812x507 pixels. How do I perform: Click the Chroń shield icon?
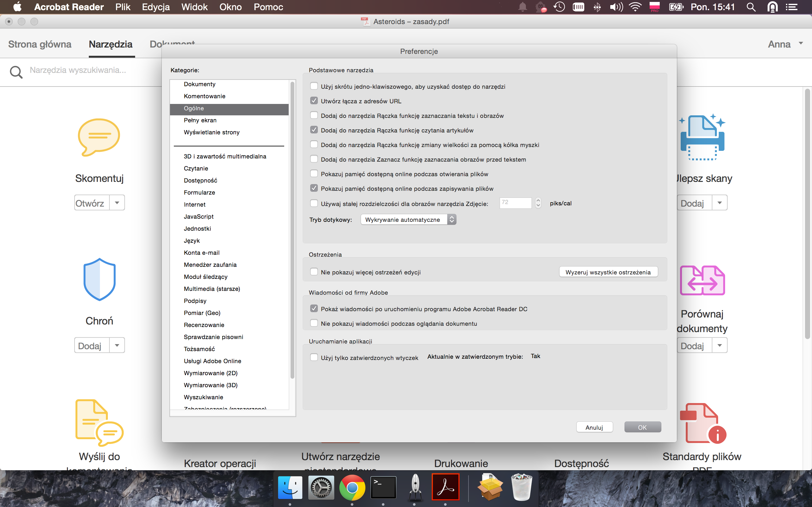click(x=99, y=279)
